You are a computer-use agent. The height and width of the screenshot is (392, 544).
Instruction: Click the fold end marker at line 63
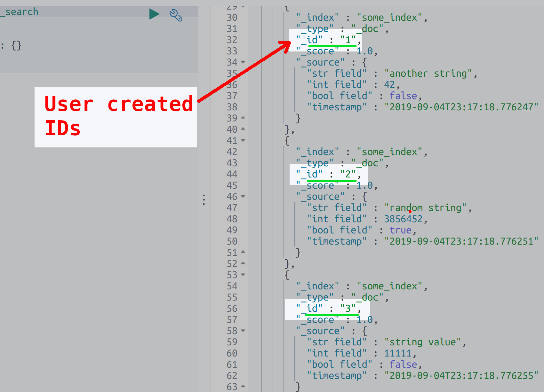coord(243,387)
